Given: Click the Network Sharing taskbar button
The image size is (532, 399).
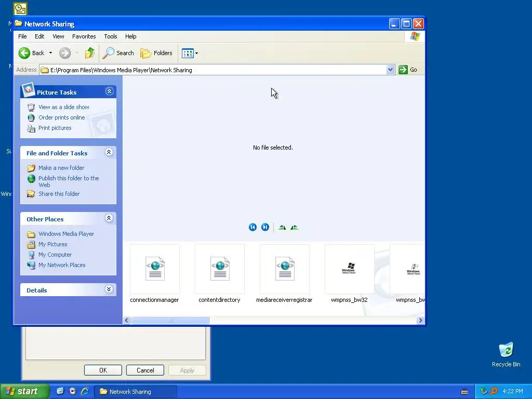Looking at the screenshot, I should [136, 392].
